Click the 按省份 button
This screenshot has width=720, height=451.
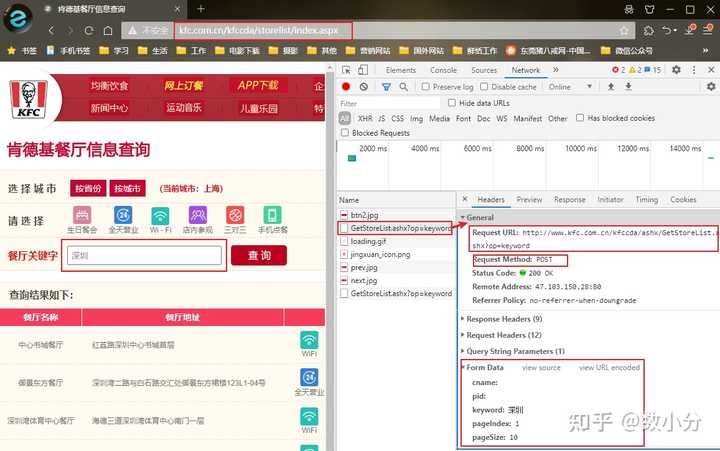point(88,188)
